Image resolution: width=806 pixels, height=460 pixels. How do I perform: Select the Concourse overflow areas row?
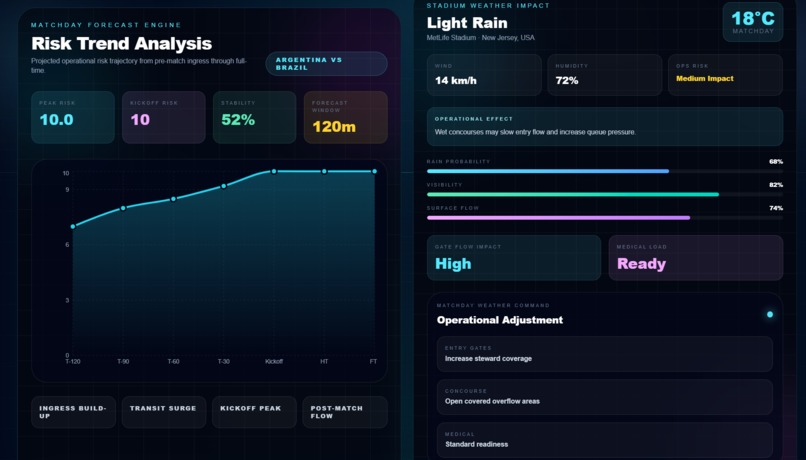click(605, 397)
